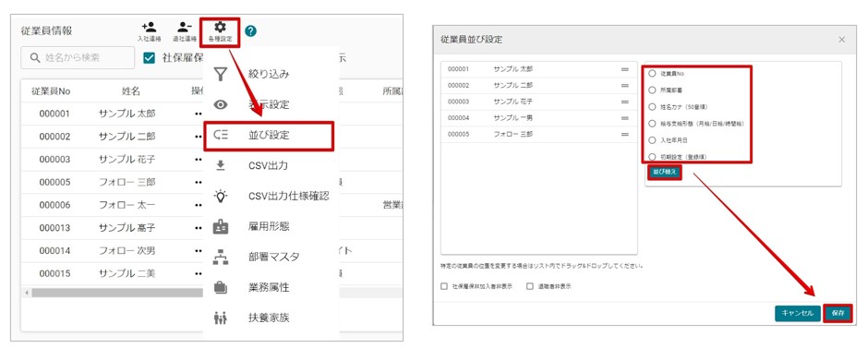Screen dimensions: 868x348
Task: Click the sort icon beside 並び設定
Action: coord(221,135)
